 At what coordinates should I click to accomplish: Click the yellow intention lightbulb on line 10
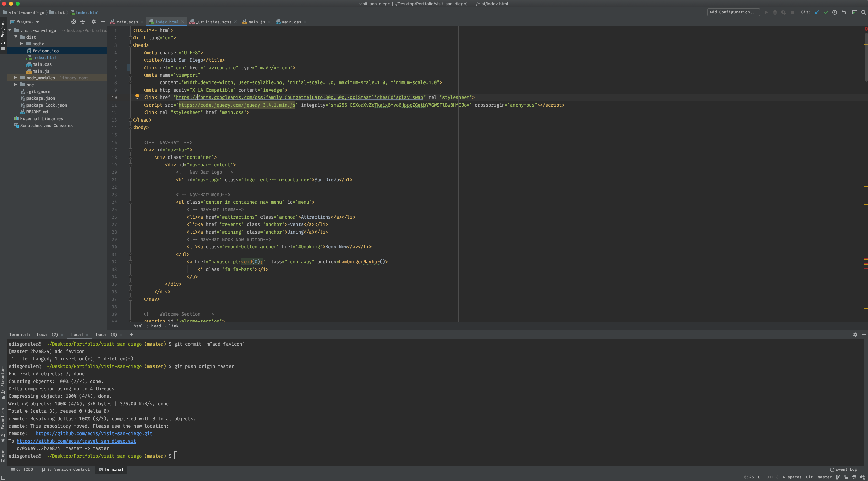137,97
